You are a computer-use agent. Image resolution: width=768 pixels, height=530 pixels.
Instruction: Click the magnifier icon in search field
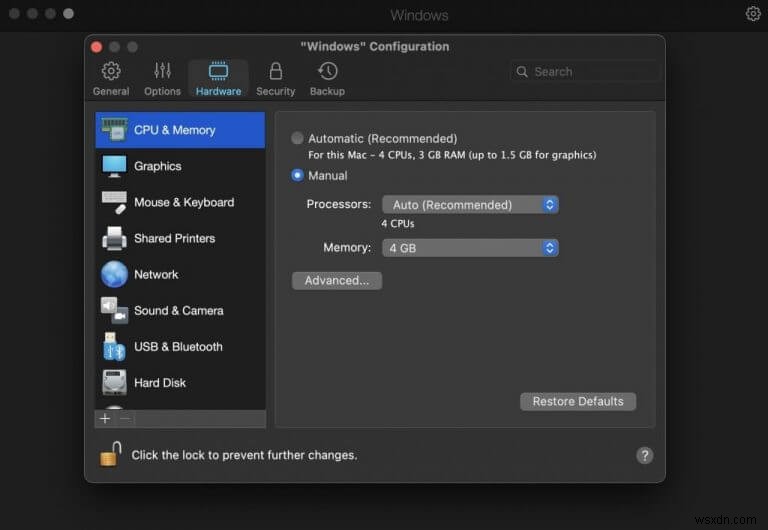[522, 72]
